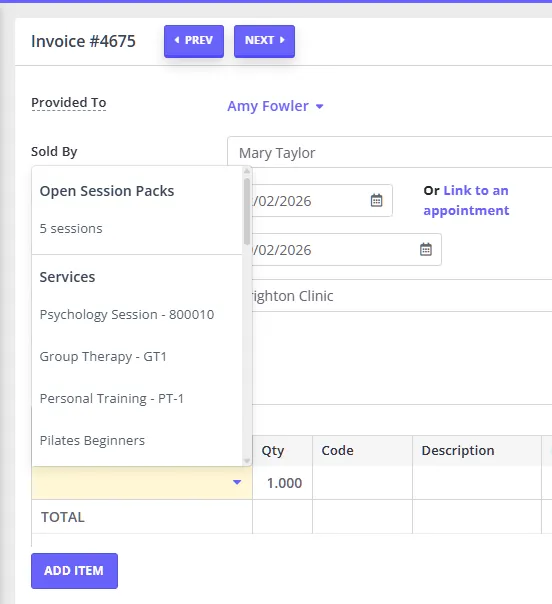Pick Pilates Beginners from the list
Viewport: 552px width, 604px height.
click(137, 440)
